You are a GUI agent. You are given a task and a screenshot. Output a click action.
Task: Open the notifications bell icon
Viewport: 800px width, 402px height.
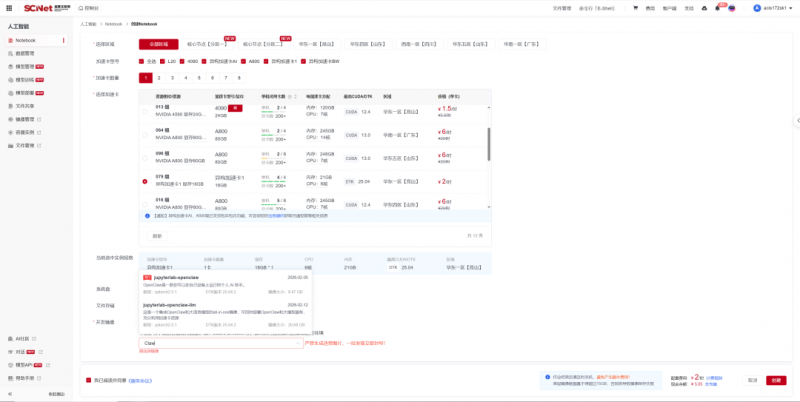(x=717, y=7)
